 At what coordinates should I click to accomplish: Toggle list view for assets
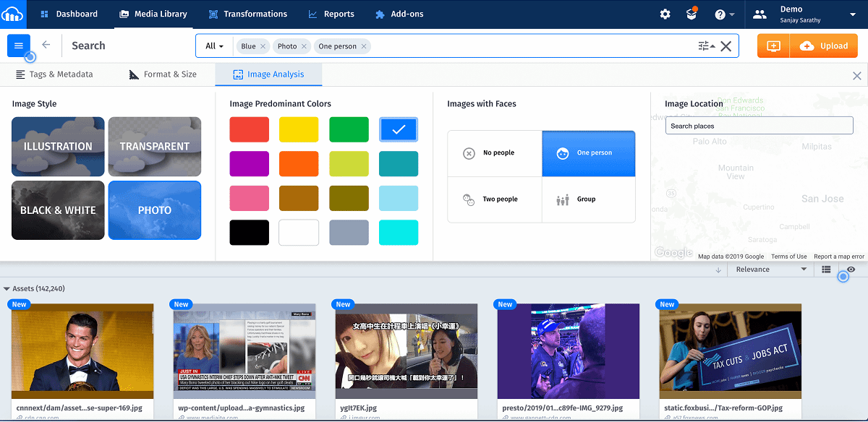point(826,269)
